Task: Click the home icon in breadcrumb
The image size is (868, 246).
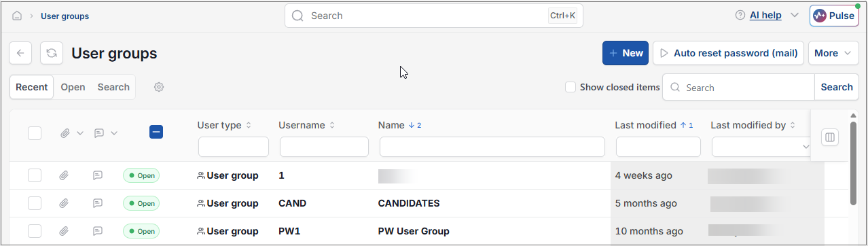Action: 17,16
